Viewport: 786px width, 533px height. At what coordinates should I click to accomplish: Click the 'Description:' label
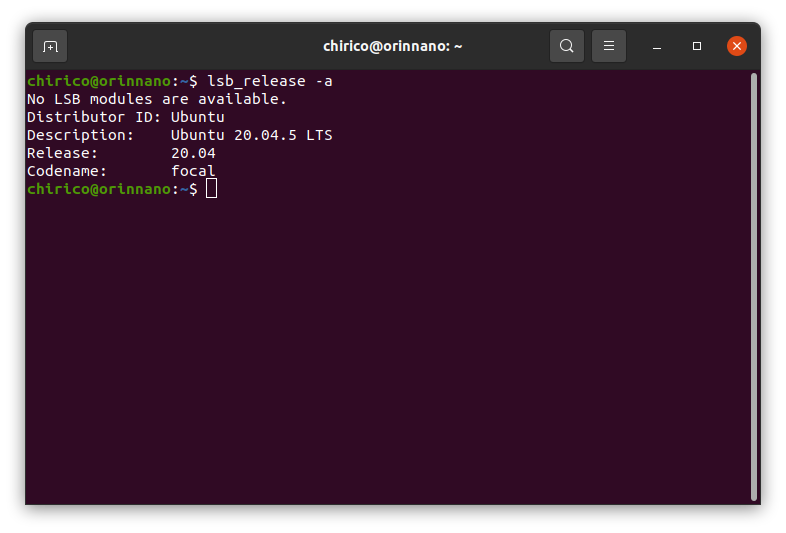[x=80, y=135]
